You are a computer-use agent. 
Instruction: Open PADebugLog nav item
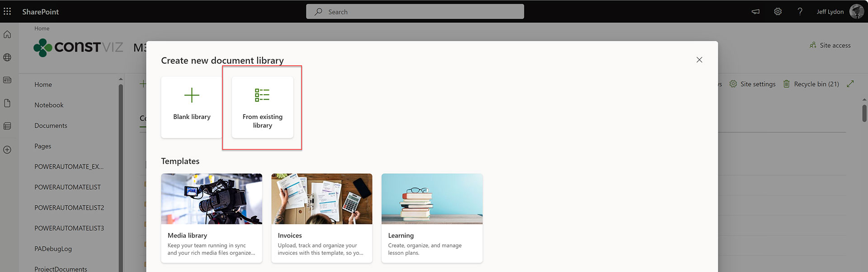point(53,249)
